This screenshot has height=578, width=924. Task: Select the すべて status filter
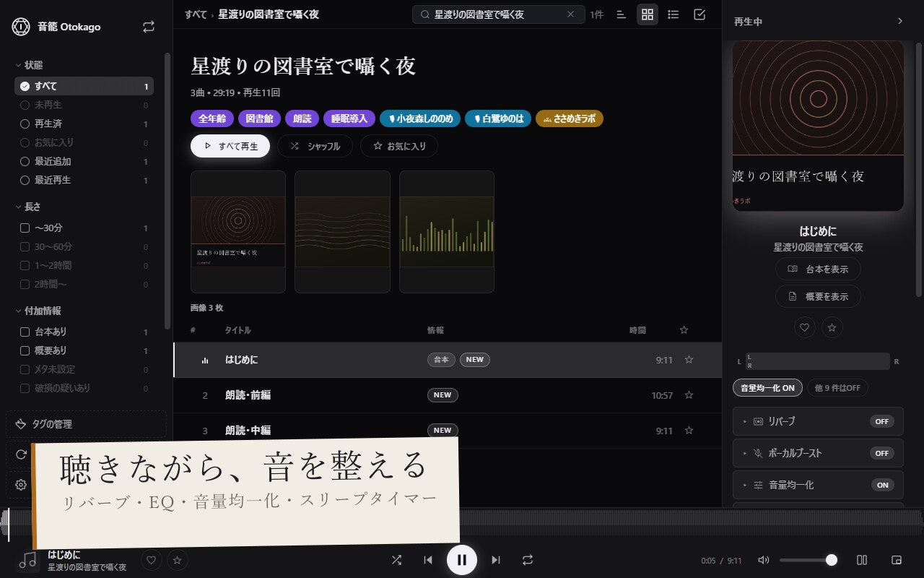tap(84, 86)
